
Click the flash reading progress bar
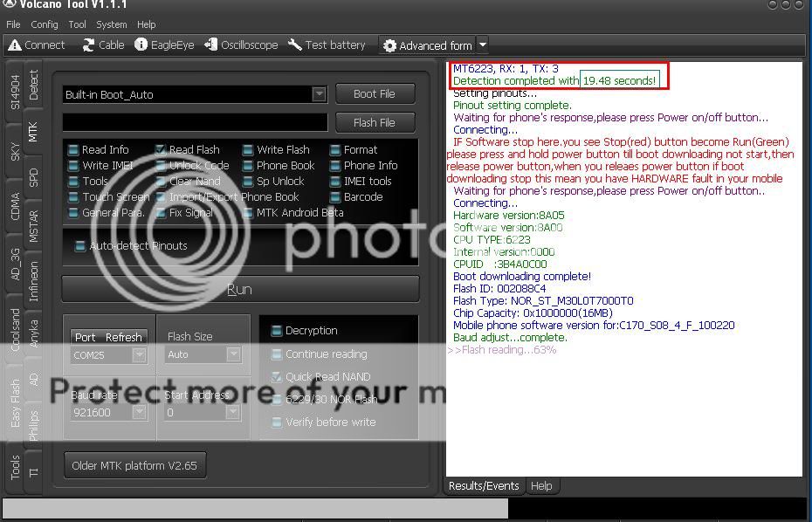click(x=404, y=508)
